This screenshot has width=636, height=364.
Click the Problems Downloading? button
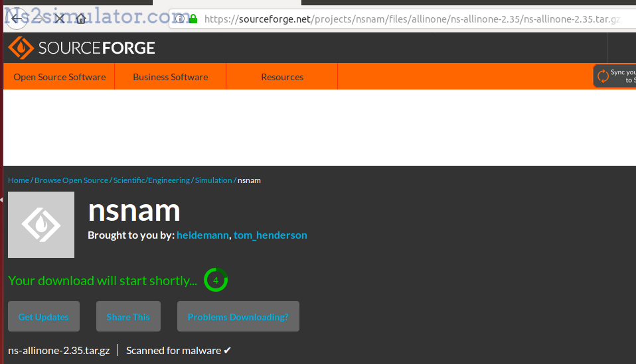pos(238,316)
